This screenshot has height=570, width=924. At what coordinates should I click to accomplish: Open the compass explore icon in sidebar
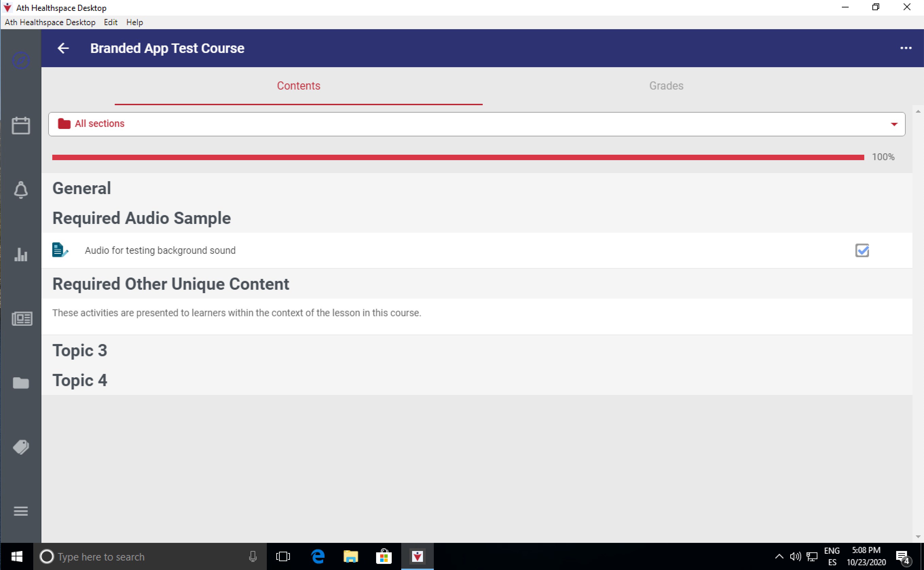(21, 61)
